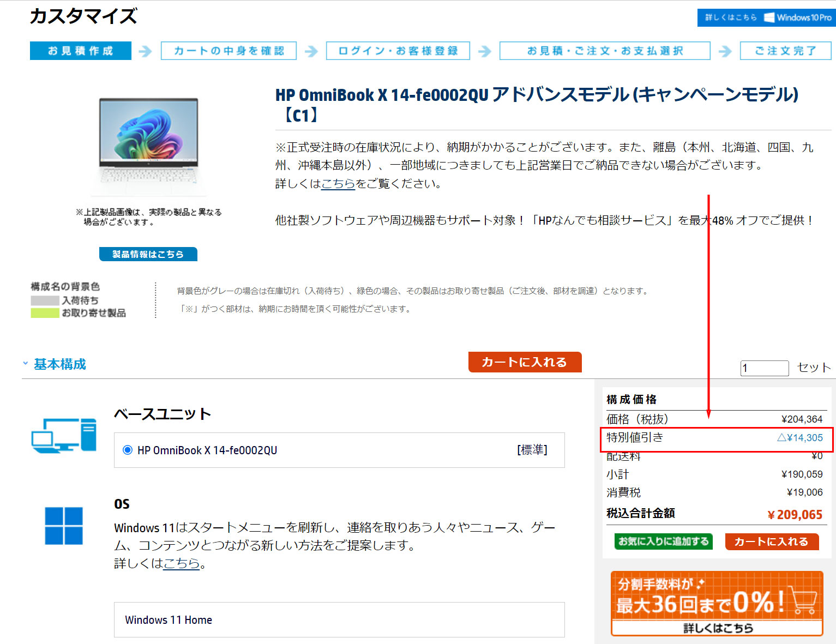Click お気に入りに追加する green button
The height and width of the screenshot is (644, 836).
point(663,541)
